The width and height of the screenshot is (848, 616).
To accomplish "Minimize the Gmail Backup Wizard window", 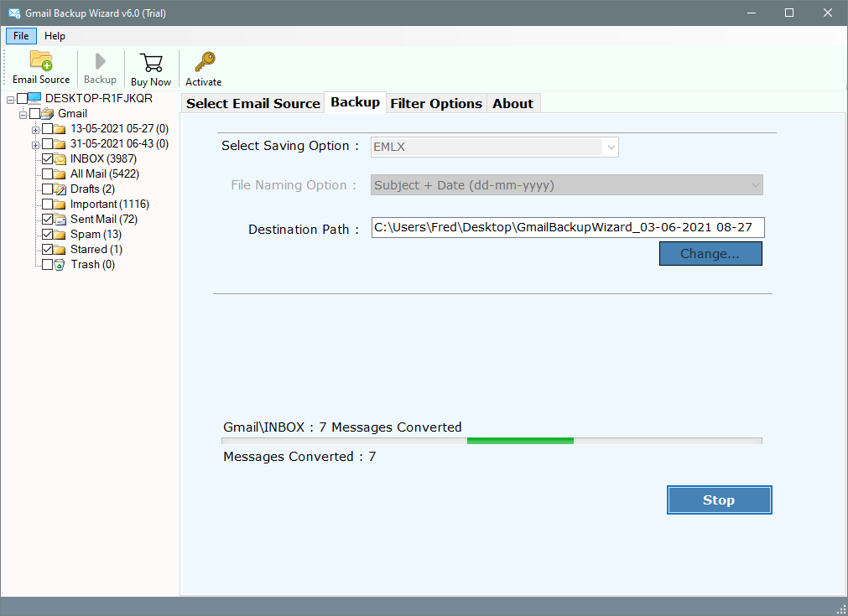I will point(752,13).
